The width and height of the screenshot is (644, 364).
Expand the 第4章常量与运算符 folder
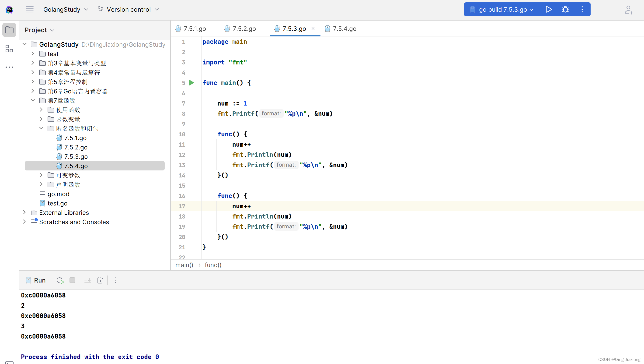(33, 72)
